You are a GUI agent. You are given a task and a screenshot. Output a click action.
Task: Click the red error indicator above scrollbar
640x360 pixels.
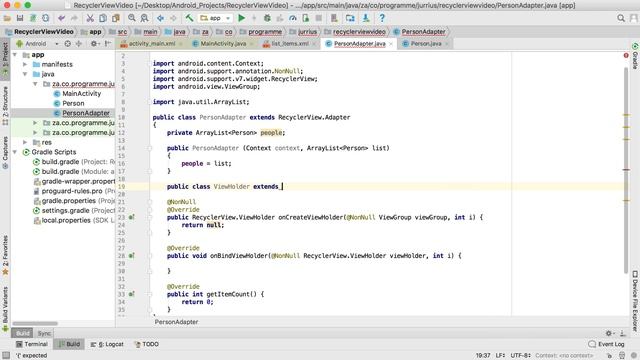pyautogui.click(x=626, y=55)
